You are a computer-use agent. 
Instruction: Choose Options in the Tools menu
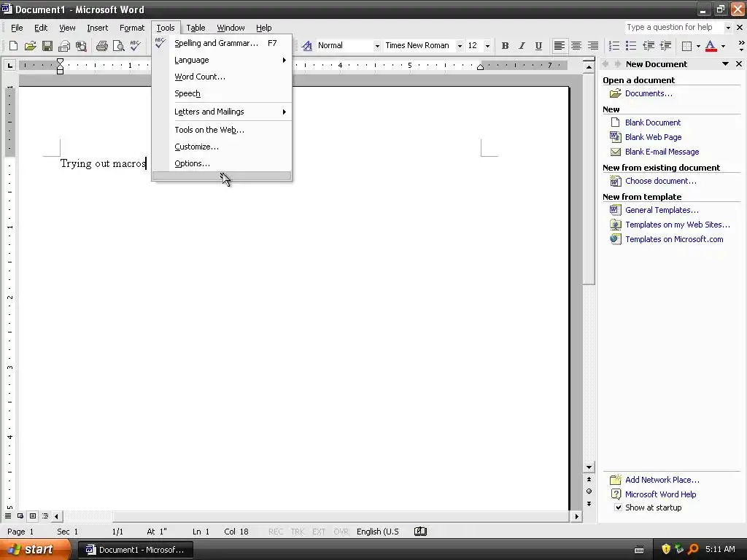[x=222, y=163]
